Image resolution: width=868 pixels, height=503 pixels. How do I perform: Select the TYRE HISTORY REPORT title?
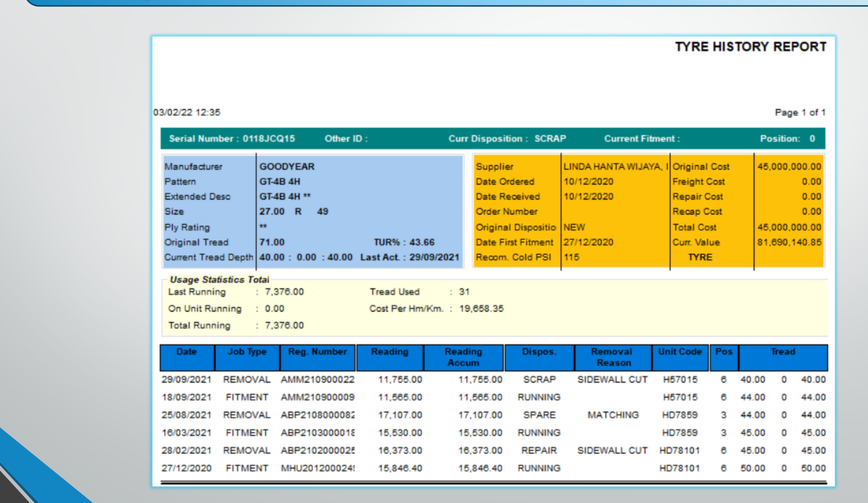pos(750,47)
